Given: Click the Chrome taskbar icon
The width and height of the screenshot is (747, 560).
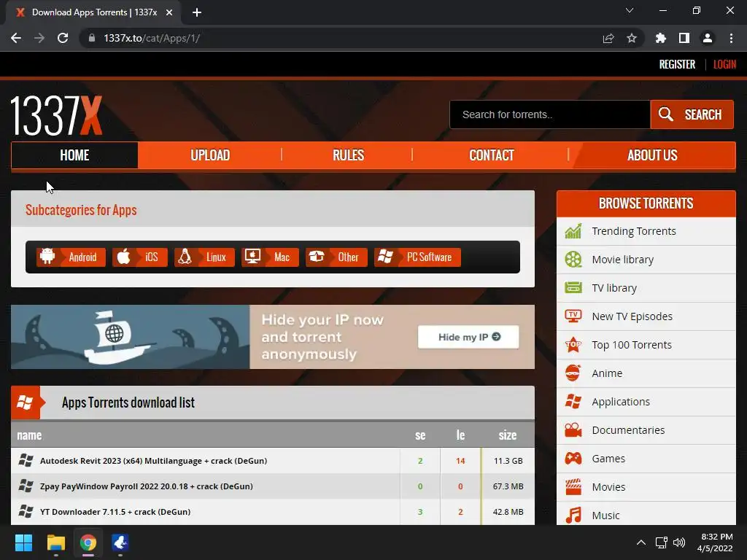Looking at the screenshot, I should [x=88, y=542].
